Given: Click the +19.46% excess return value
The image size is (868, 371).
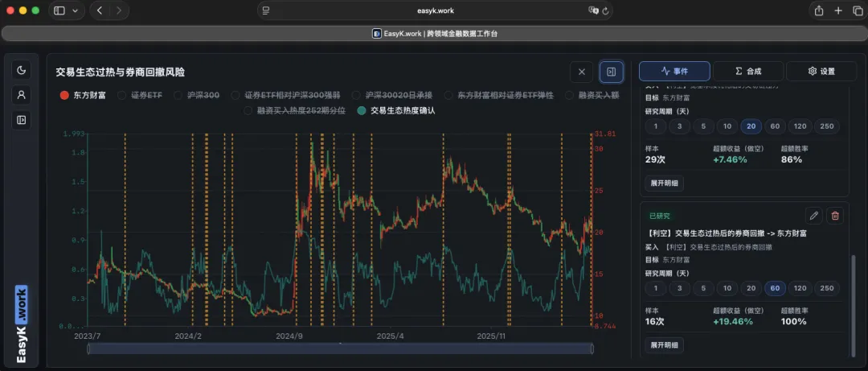Looking at the screenshot, I should click(x=733, y=322).
